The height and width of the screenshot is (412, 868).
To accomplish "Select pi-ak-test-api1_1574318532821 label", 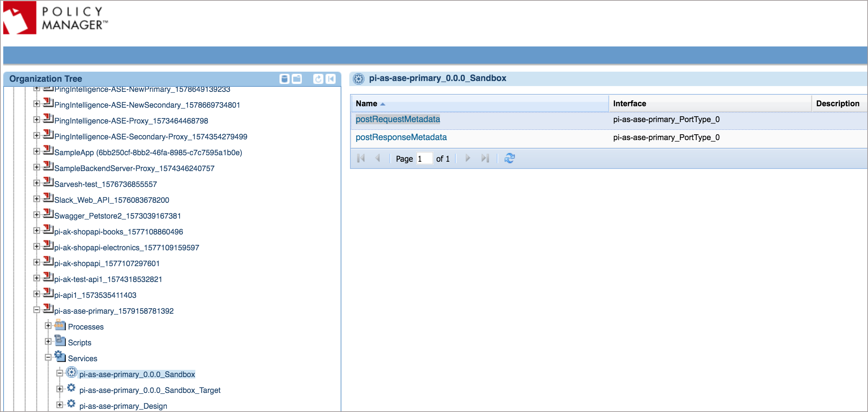I will (108, 279).
